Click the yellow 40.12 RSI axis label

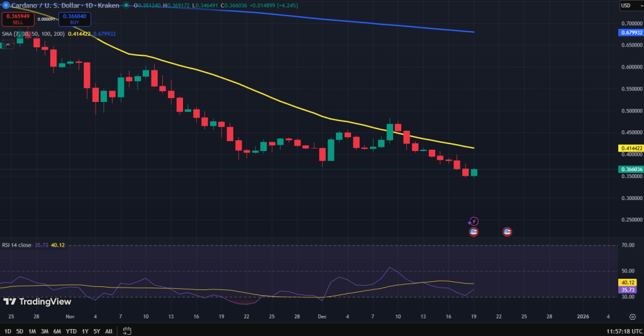(628, 283)
